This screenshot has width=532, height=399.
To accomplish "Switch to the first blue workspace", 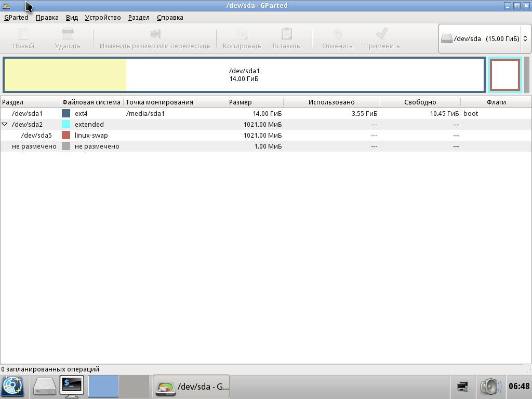I will pos(103,387).
